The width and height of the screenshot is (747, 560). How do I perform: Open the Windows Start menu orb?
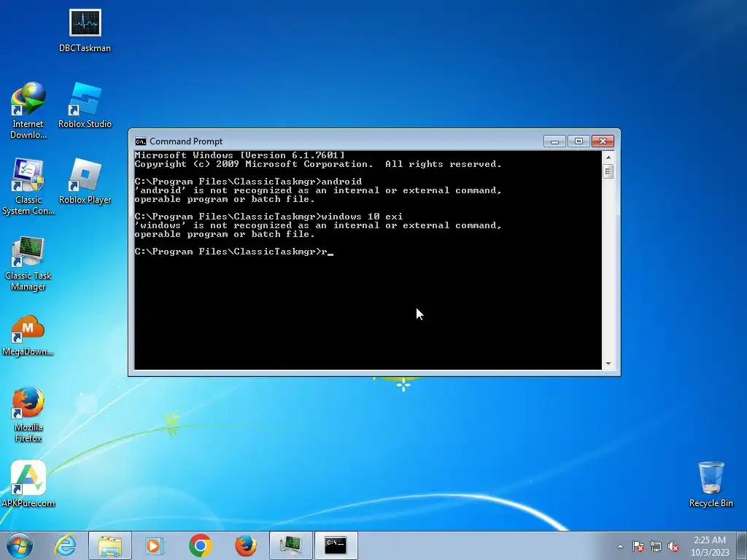[19, 545]
